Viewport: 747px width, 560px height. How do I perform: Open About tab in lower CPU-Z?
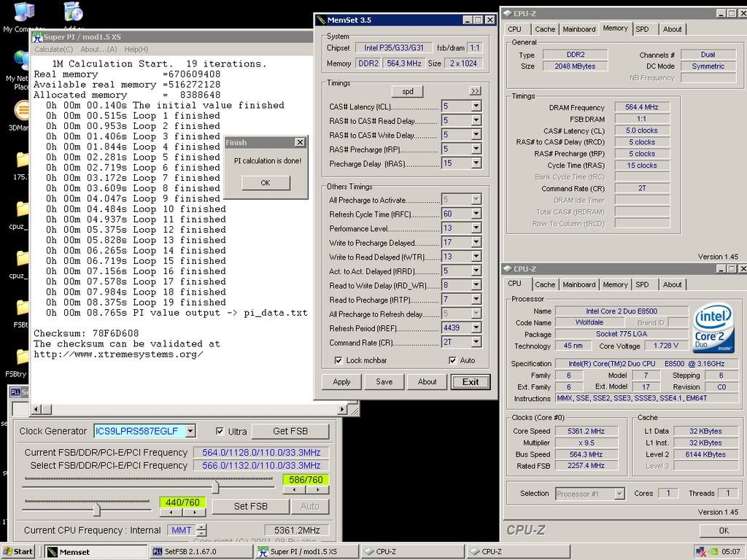tap(672, 285)
